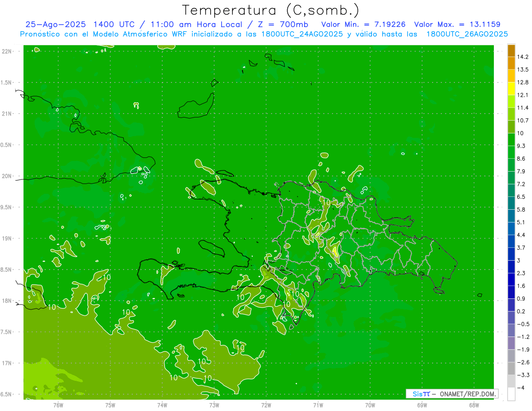
Task: Click the '10.7' color scale value
Action: tap(522, 121)
